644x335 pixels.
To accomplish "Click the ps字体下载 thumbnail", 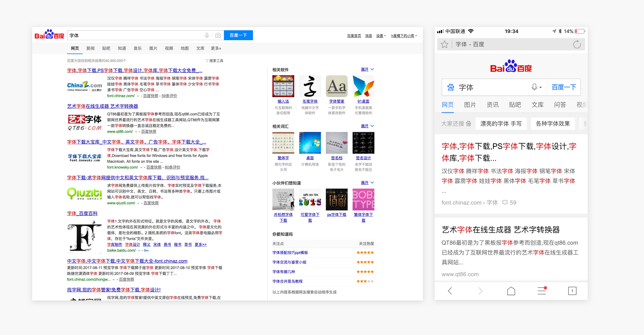I will point(337,199).
